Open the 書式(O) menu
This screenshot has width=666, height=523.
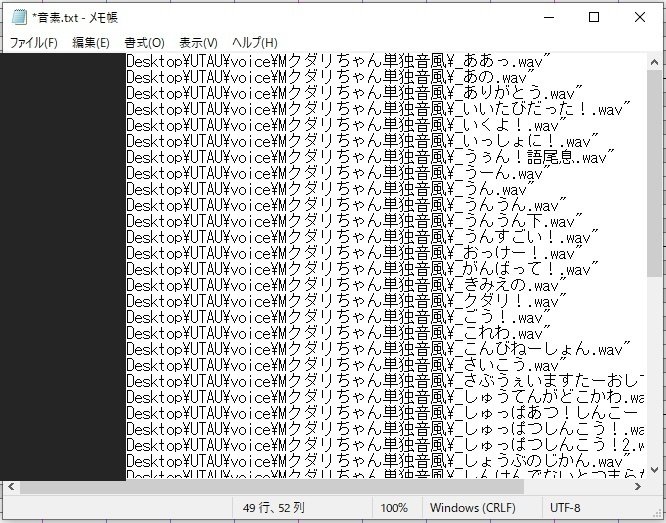pos(144,43)
